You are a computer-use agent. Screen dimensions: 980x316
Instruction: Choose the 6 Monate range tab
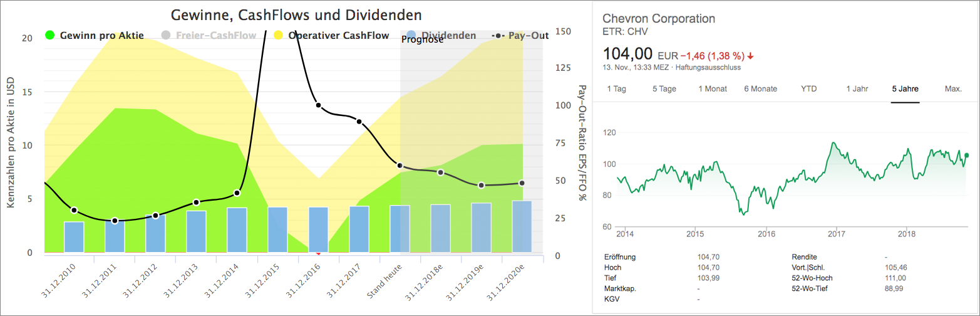pos(760,89)
